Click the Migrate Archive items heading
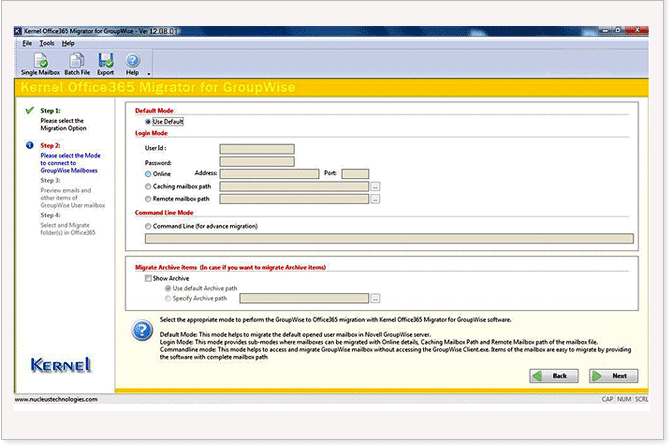 [230, 268]
